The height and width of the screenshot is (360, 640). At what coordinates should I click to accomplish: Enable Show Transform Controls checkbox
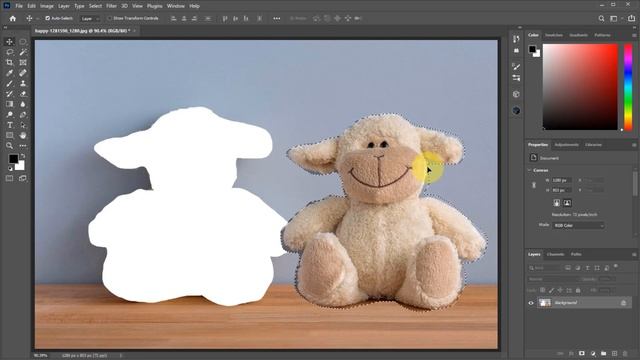pyautogui.click(x=109, y=18)
